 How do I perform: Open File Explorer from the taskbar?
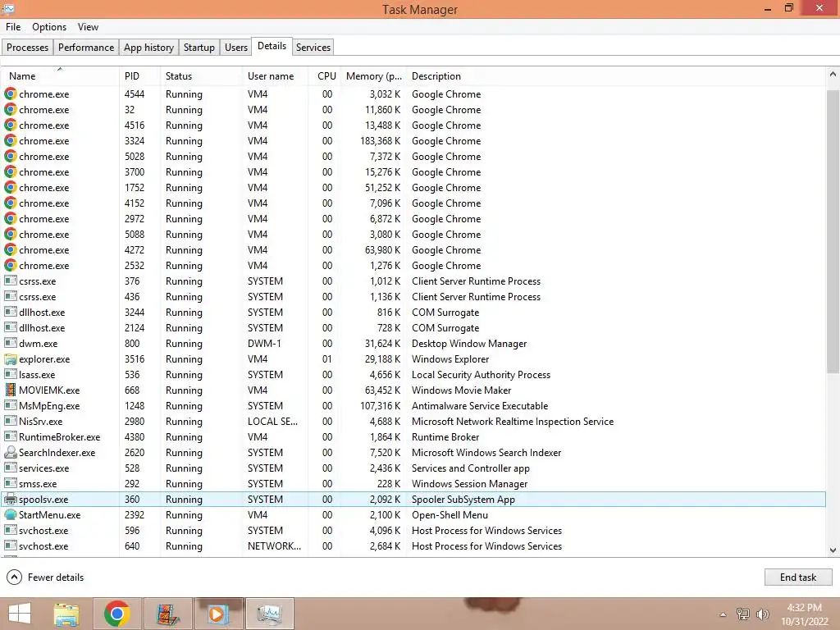[66, 614]
